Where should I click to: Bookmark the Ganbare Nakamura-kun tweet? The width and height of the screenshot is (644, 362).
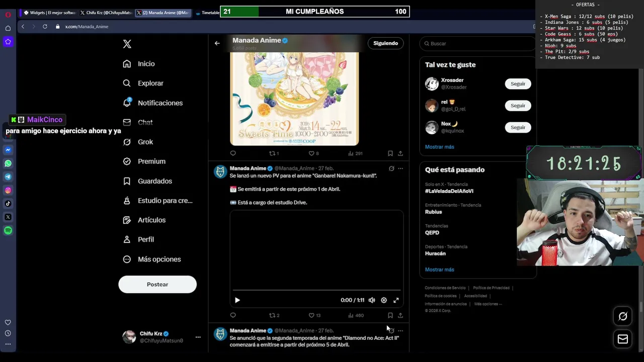pyautogui.click(x=390, y=315)
